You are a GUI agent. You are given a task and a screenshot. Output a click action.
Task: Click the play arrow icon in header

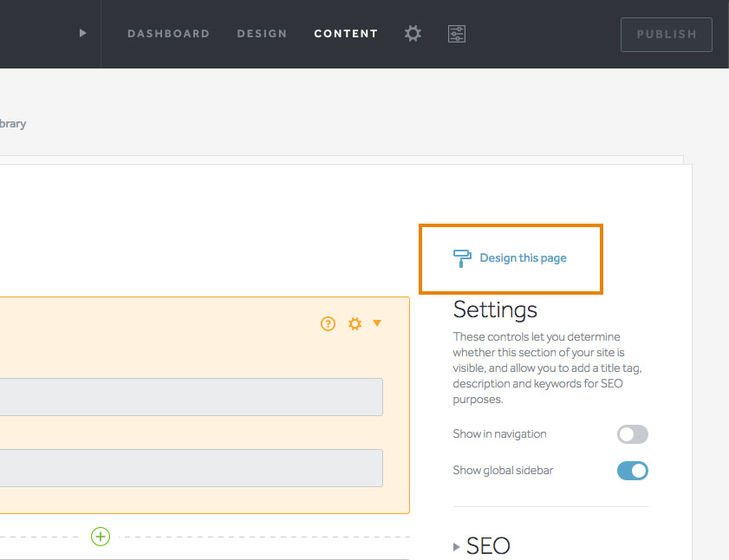(82, 33)
